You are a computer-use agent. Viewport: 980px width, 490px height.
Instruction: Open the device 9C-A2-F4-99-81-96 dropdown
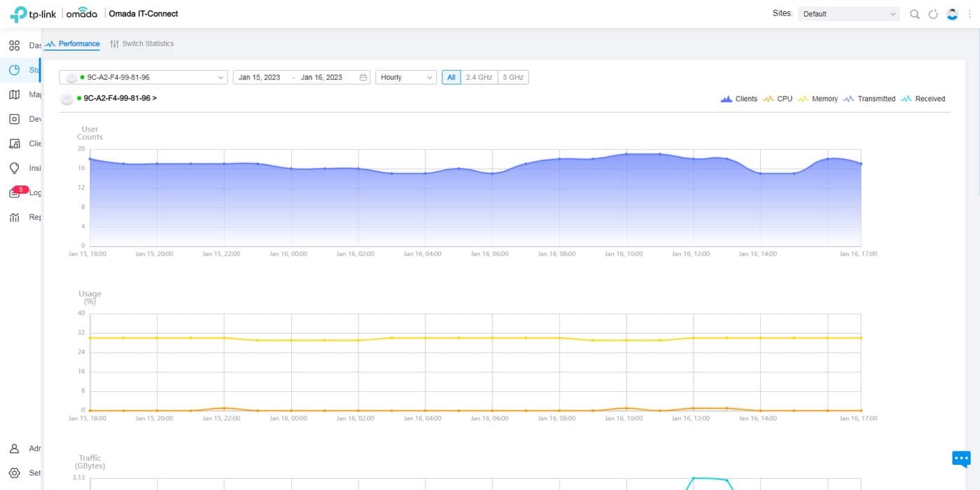pyautogui.click(x=143, y=77)
